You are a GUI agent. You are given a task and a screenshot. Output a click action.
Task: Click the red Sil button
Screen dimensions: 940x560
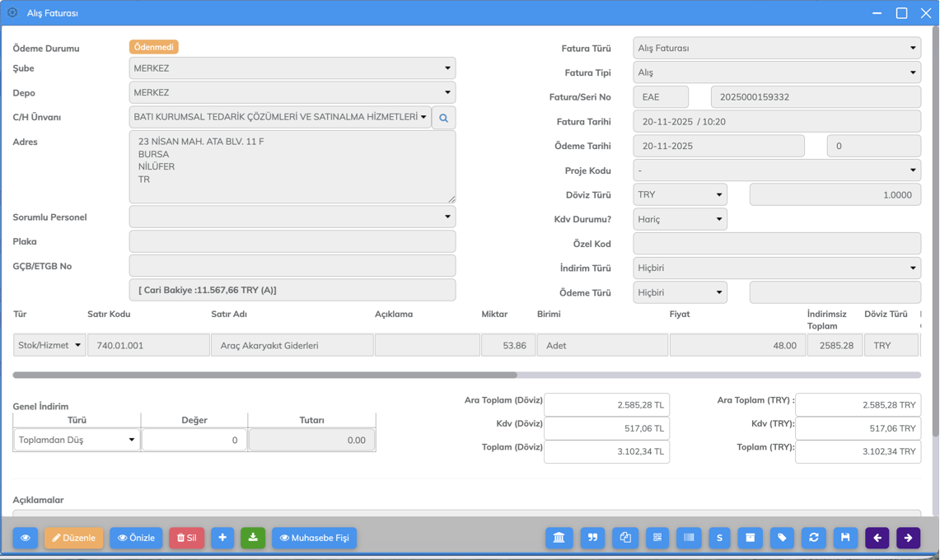[187, 538]
